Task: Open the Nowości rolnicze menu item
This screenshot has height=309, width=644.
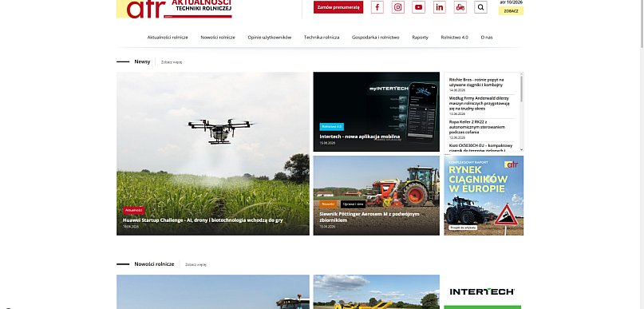Action: tap(218, 38)
